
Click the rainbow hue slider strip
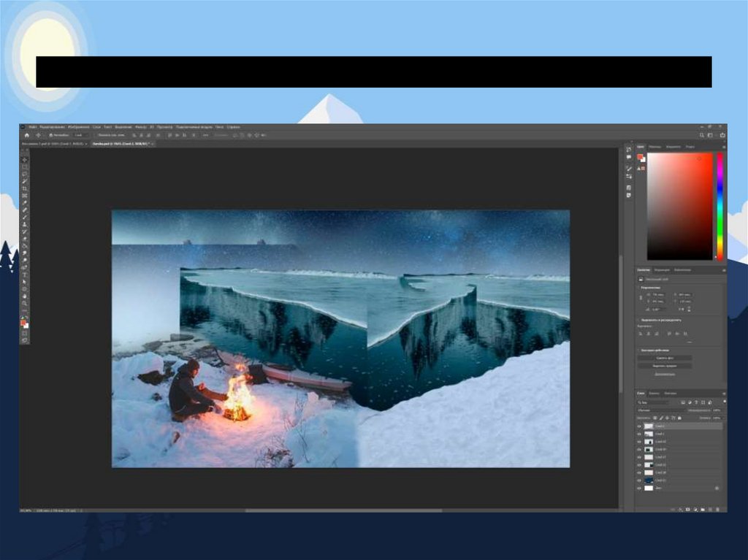click(x=720, y=207)
